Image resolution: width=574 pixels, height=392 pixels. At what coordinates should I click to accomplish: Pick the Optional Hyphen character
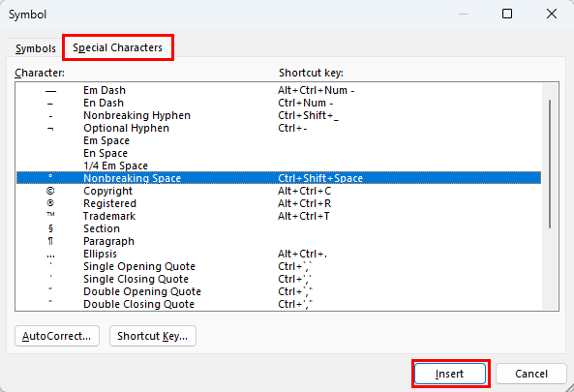pos(278,128)
